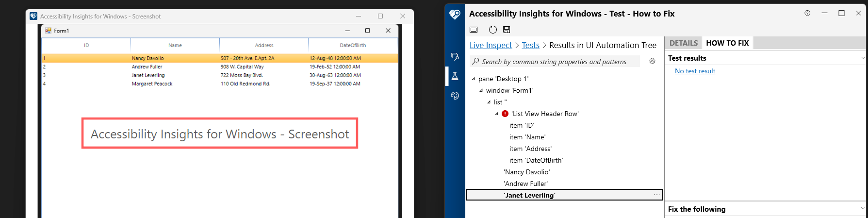The height and width of the screenshot is (218, 868).
Task: Open the tree settings gear icon
Action: pos(652,61)
